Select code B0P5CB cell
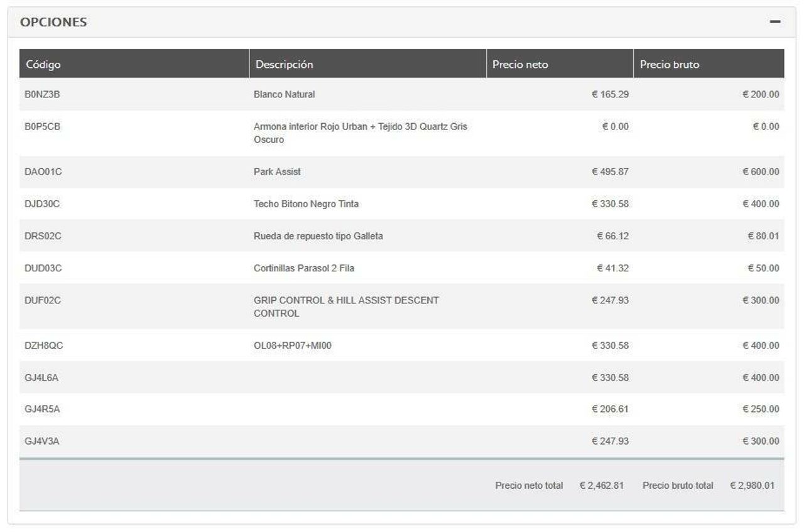Viewport: 804px width, 532px height. coord(43,126)
